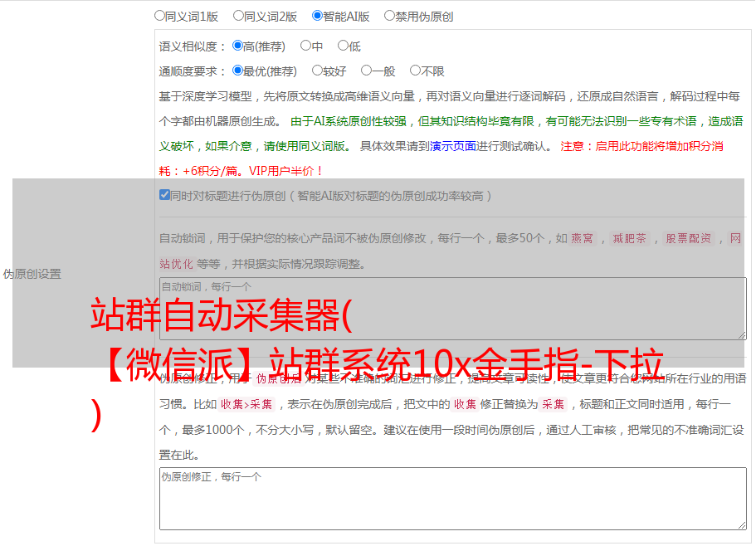Viewport: 756px width, 546px height.
Task: Set 语义相似度 to 中
Action: point(305,46)
